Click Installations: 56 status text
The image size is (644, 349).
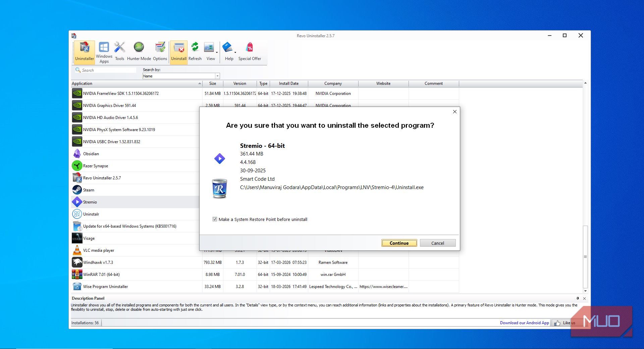(x=85, y=323)
